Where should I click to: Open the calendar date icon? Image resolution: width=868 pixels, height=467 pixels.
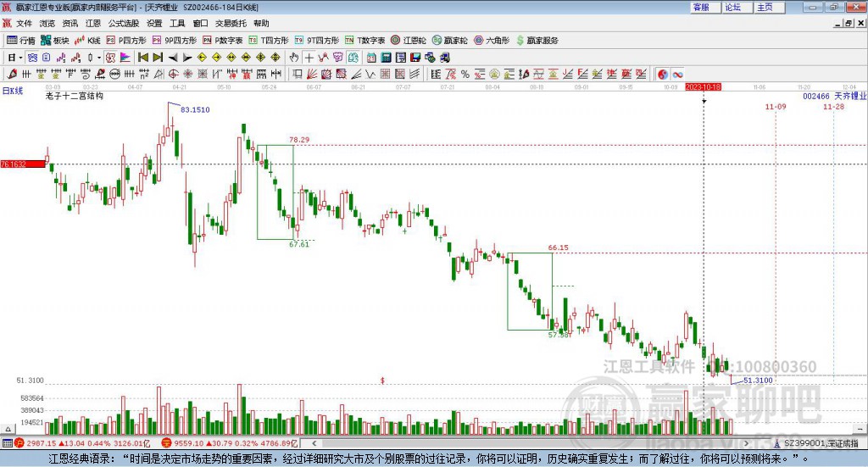click(x=371, y=58)
